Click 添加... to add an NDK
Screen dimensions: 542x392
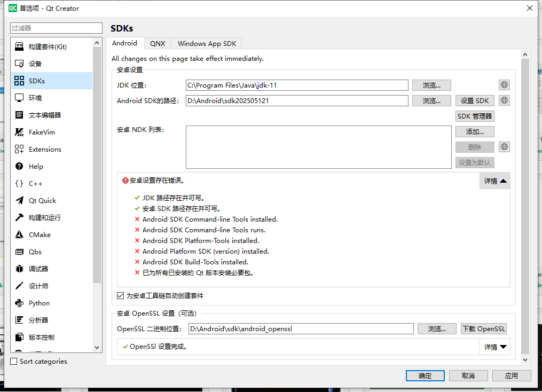[x=475, y=132]
